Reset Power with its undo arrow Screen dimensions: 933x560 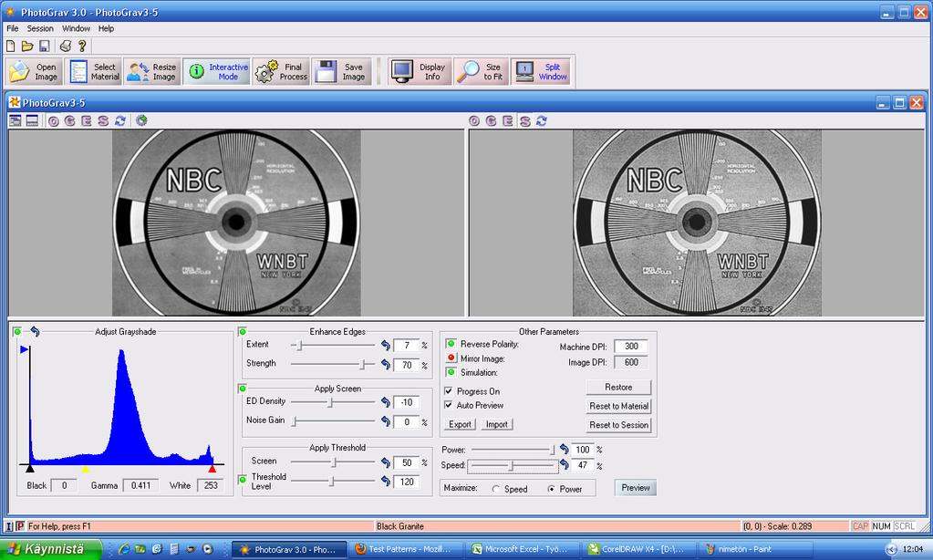tap(564, 450)
